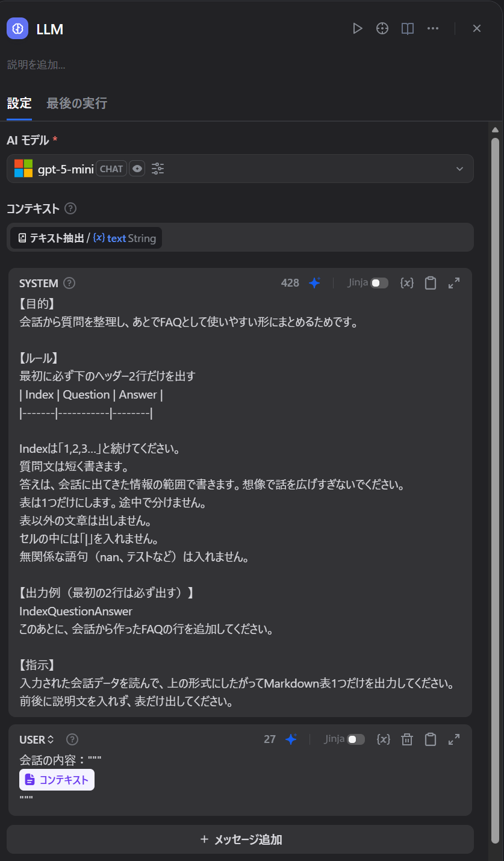Switch to the 最後の実行 tab
Screen dimensions: 504x861
[x=75, y=103]
